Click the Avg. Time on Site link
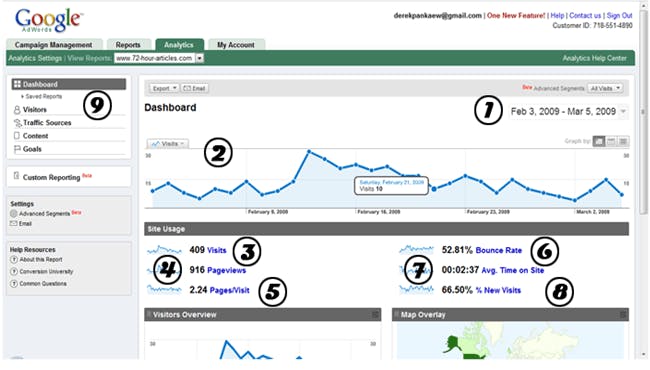650x370 pixels. point(513,270)
